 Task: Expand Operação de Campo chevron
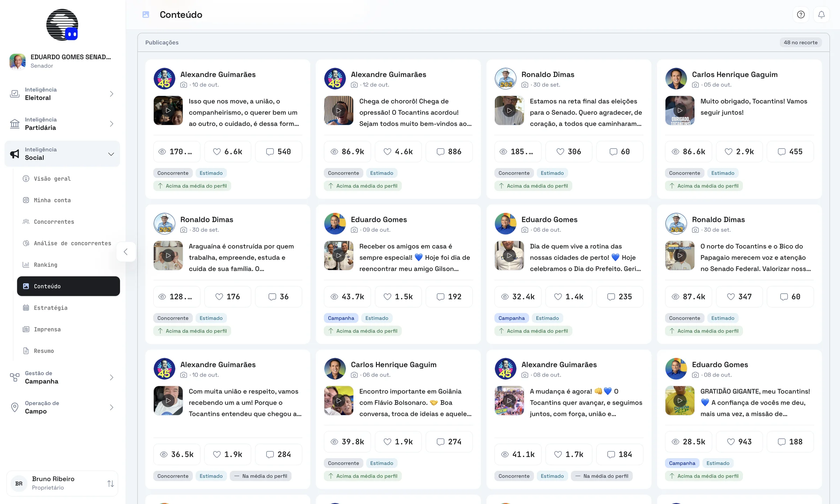111,407
